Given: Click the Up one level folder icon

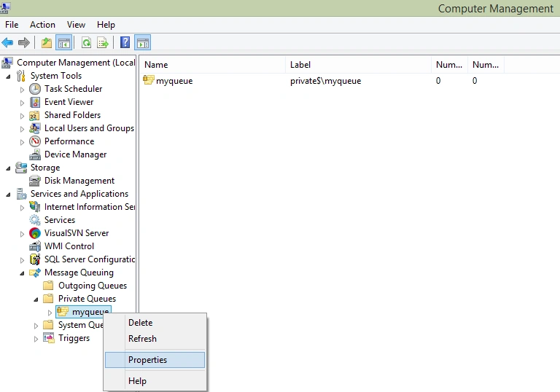Looking at the screenshot, I should [x=47, y=43].
